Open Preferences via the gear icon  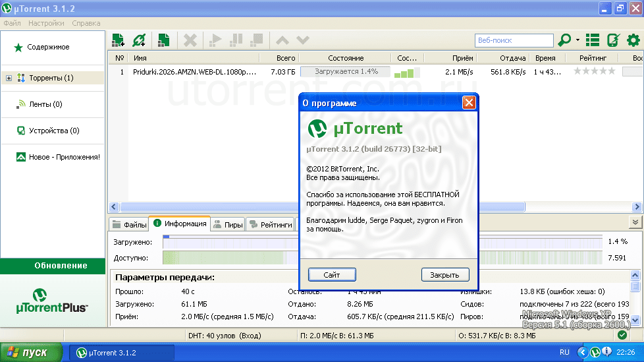(x=633, y=40)
